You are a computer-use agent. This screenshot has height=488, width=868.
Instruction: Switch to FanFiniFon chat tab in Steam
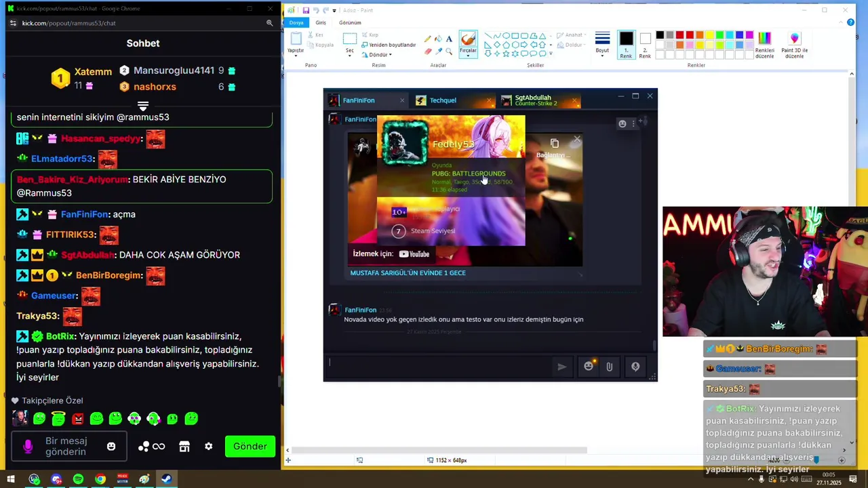[366, 100]
